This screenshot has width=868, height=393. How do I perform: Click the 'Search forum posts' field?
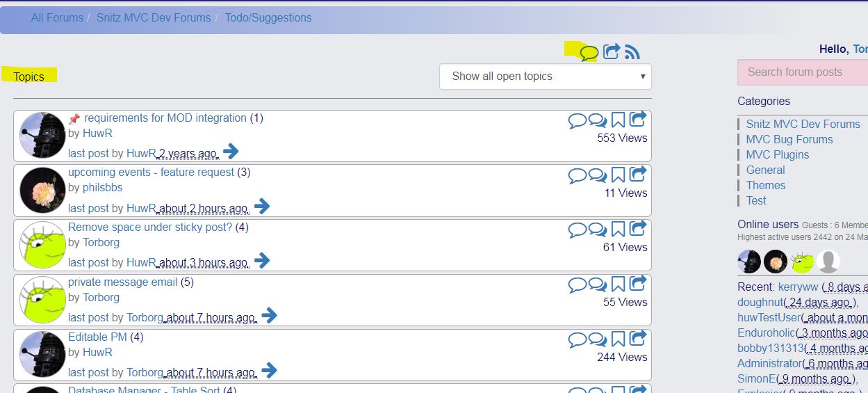(x=802, y=72)
